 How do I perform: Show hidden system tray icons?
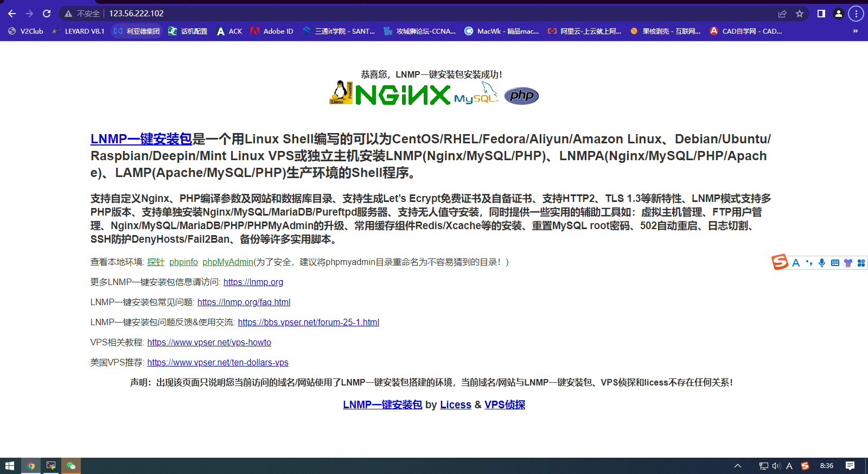(x=738, y=466)
